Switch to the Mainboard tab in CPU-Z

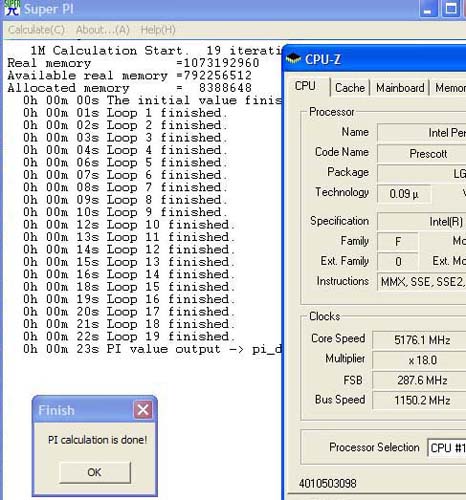pos(400,88)
